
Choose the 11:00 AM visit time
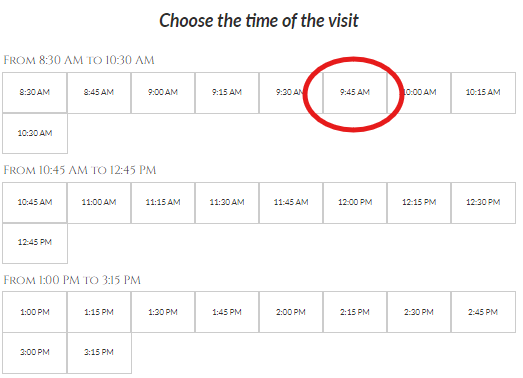(99, 203)
